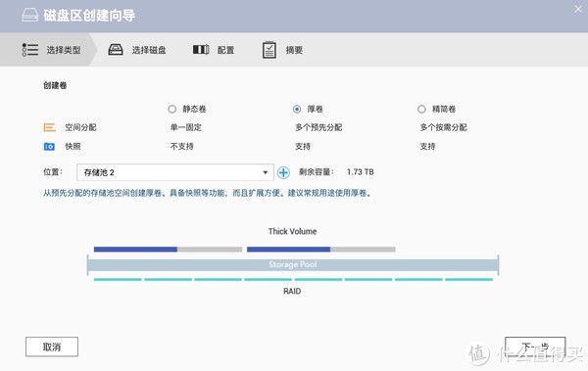Open the 存储池 2 location dropdown
Screen dimensions: 588x371
[x=175, y=172]
